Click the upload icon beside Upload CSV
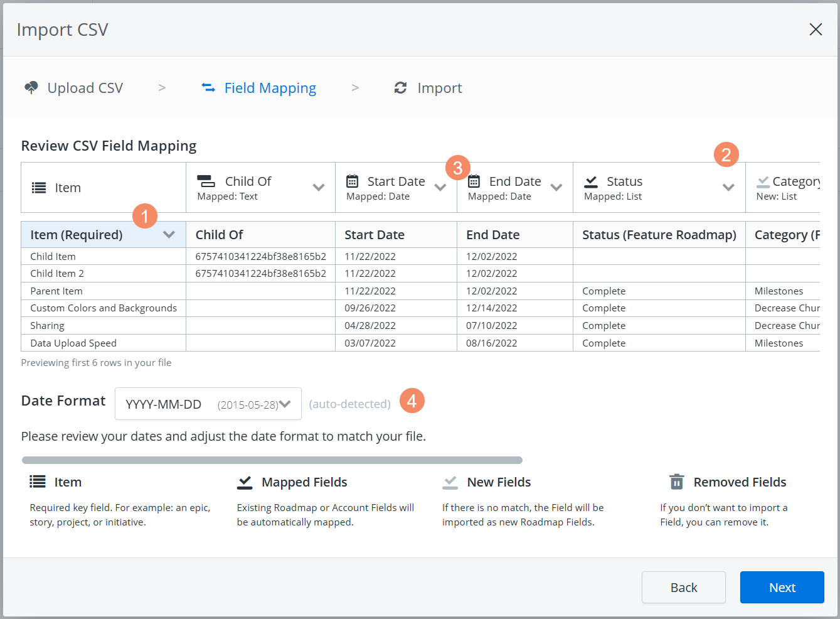 click(31, 87)
